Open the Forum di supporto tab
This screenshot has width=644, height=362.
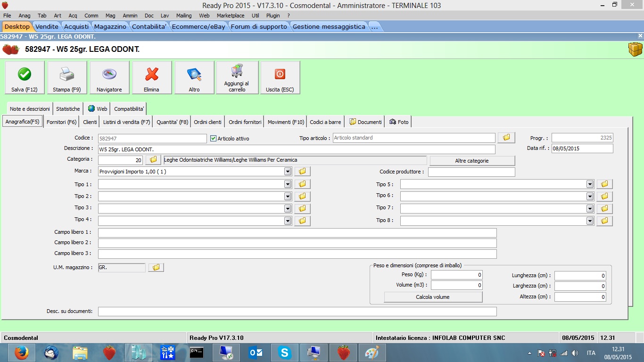tap(259, 26)
